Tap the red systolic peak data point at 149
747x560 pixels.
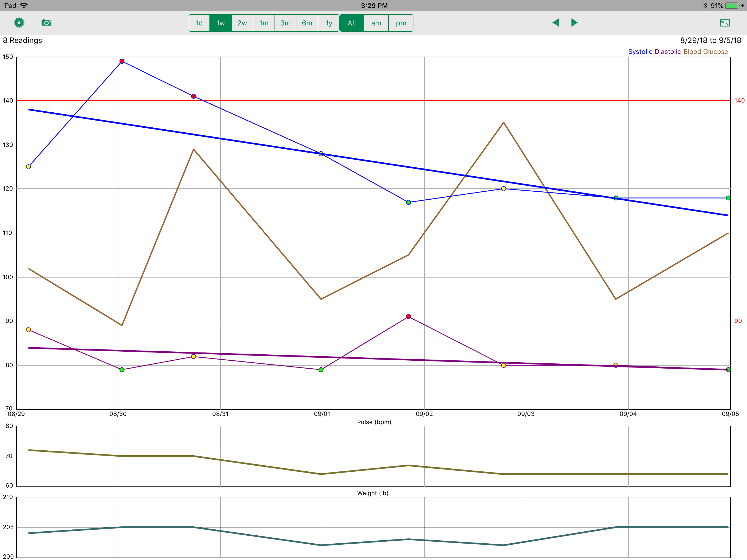point(122,61)
